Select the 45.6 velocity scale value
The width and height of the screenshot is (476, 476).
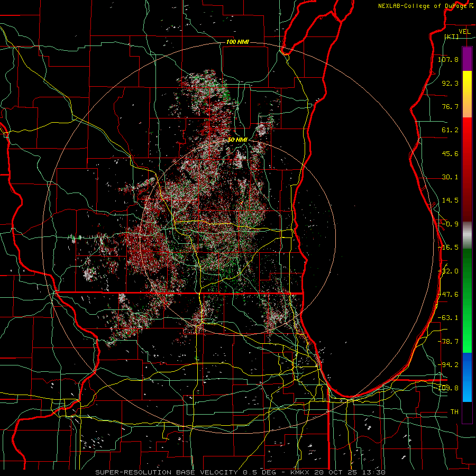pos(450,153)
